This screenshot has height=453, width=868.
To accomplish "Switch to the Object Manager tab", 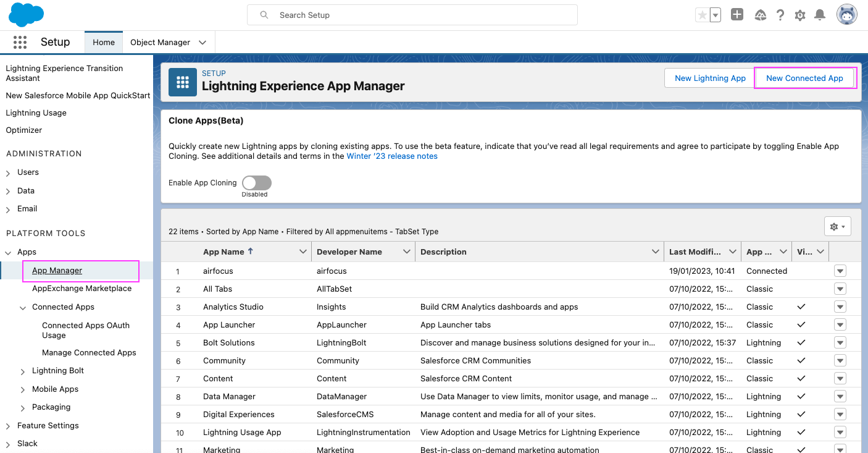I will (160, 42).
